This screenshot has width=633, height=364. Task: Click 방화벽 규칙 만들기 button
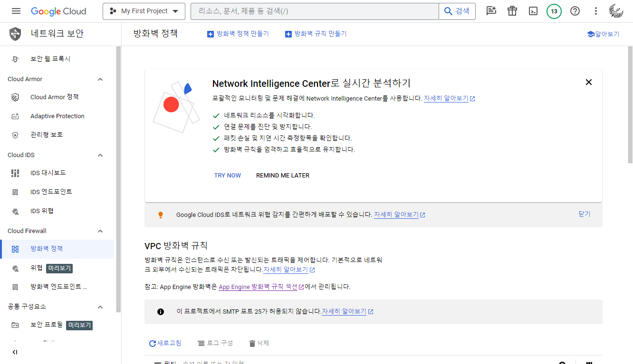[316, 34]
